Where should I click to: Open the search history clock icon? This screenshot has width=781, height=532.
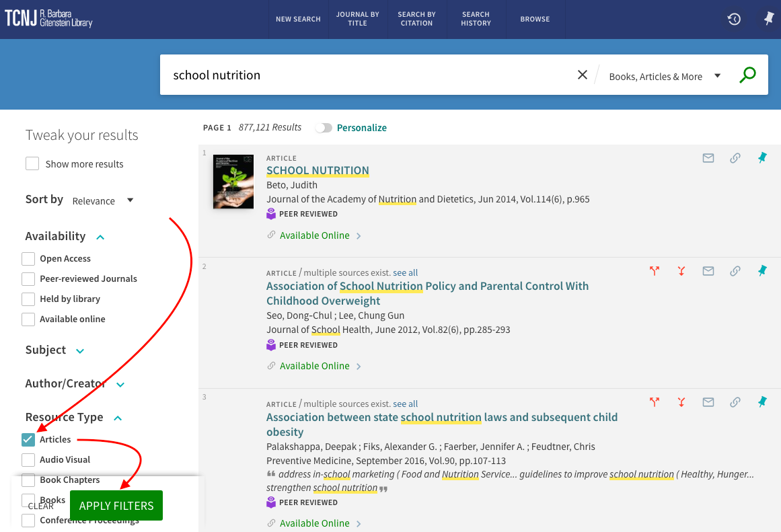tap(734, 19)
